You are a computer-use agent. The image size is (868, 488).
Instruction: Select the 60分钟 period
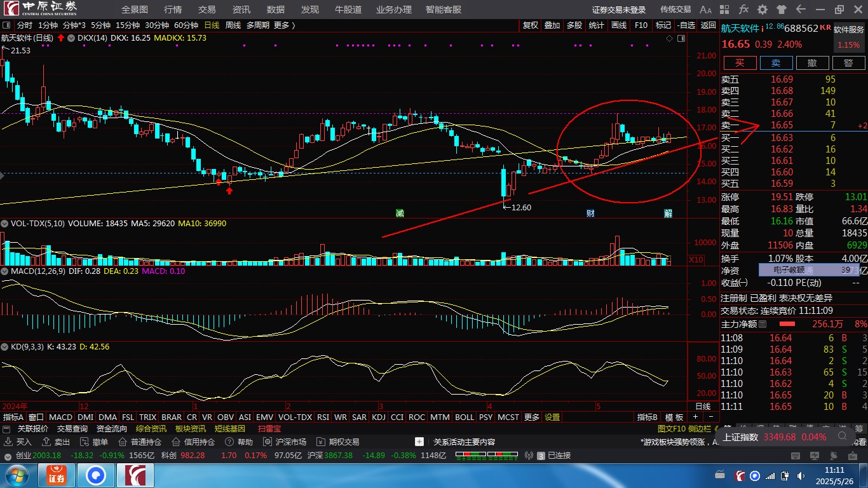click(x=186, y=25)
